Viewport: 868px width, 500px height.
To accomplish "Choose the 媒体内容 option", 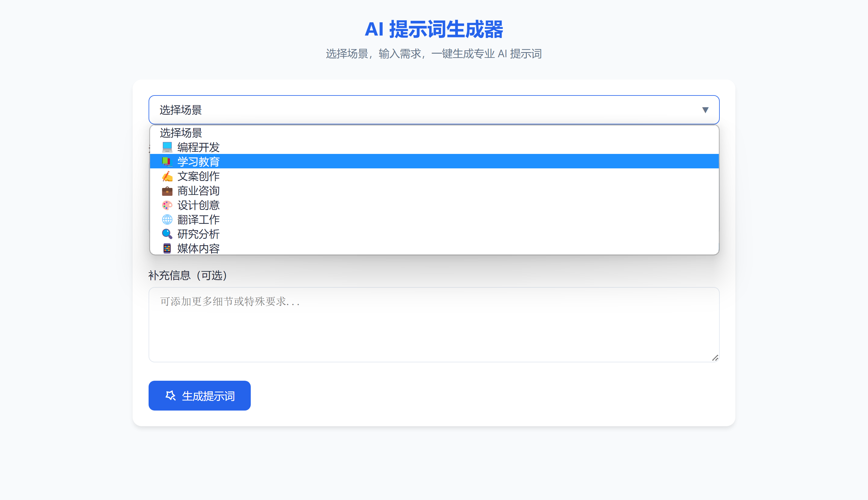I will tap(434, 248).
